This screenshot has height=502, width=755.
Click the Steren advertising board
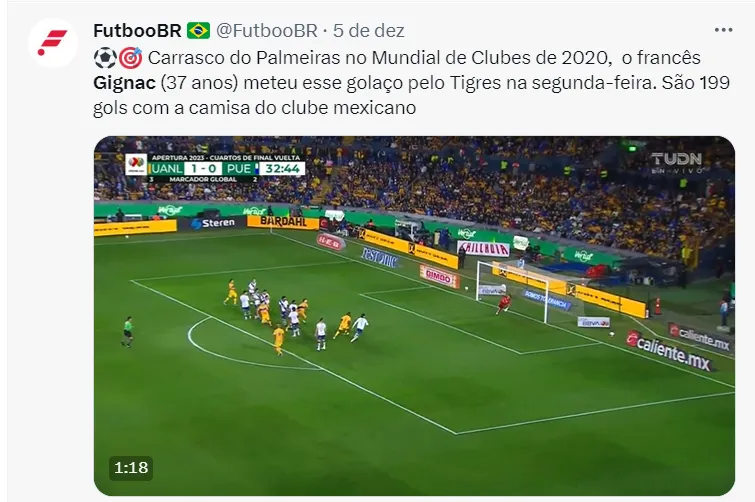[212, 223]
